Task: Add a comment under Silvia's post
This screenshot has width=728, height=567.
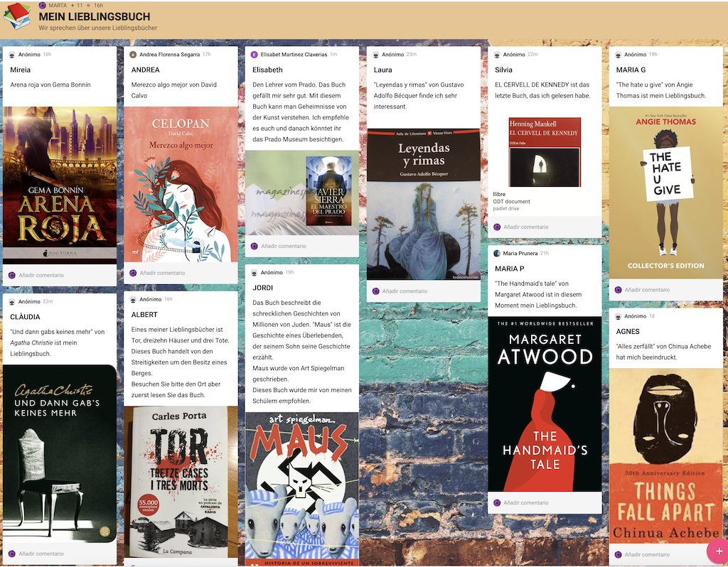Action: (x=525, y=227)
